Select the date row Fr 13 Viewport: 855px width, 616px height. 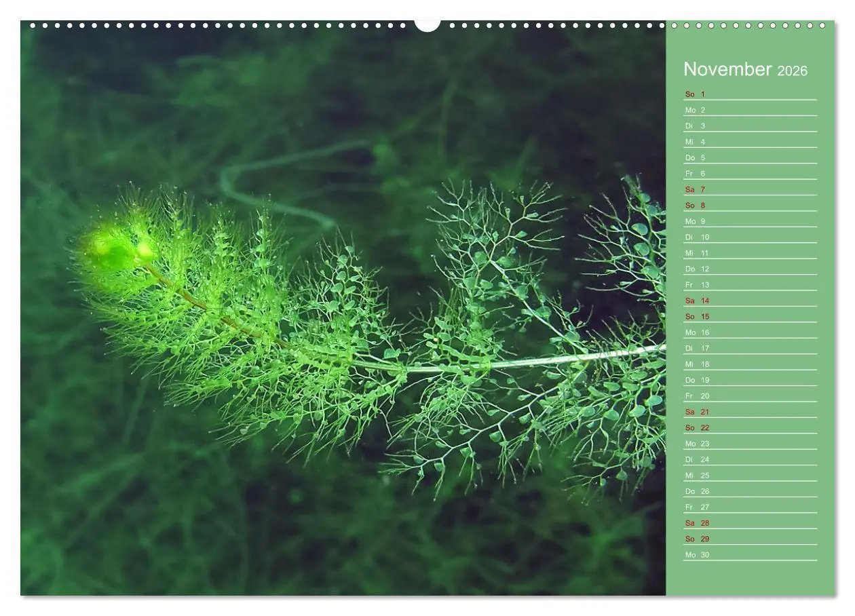(750, 285)
